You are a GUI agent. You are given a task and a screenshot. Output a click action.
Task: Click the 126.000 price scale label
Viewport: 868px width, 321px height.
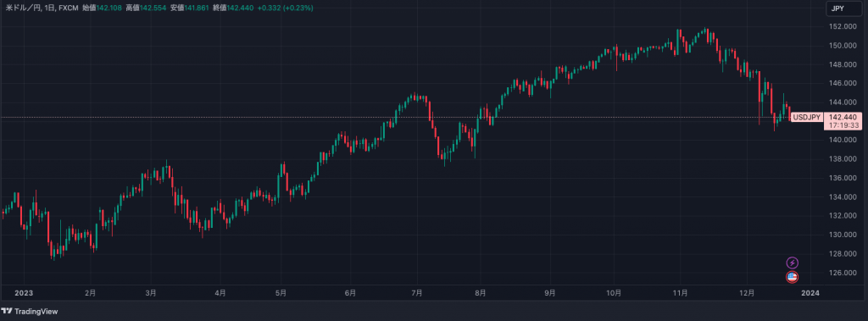pos(843,272)
